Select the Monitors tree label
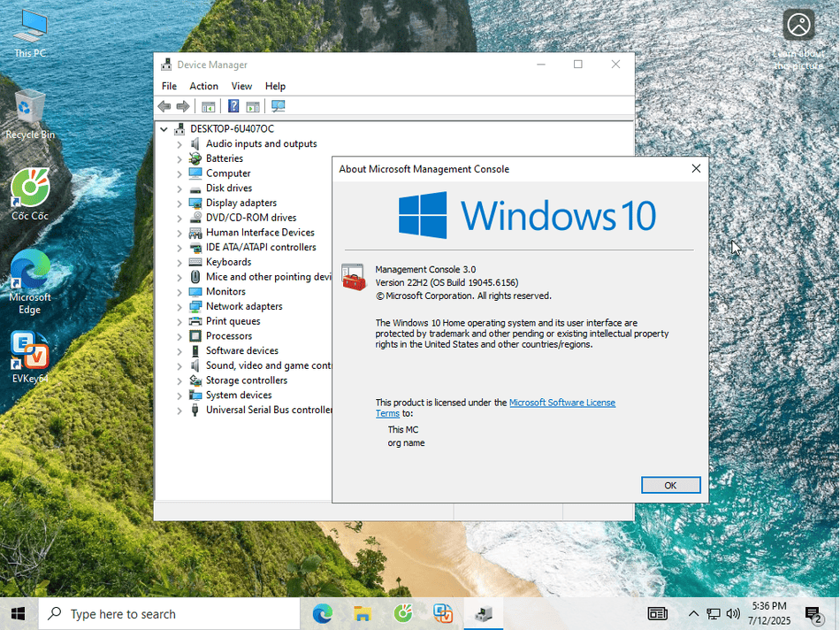 pyautogui.click(x=225, y=292)
